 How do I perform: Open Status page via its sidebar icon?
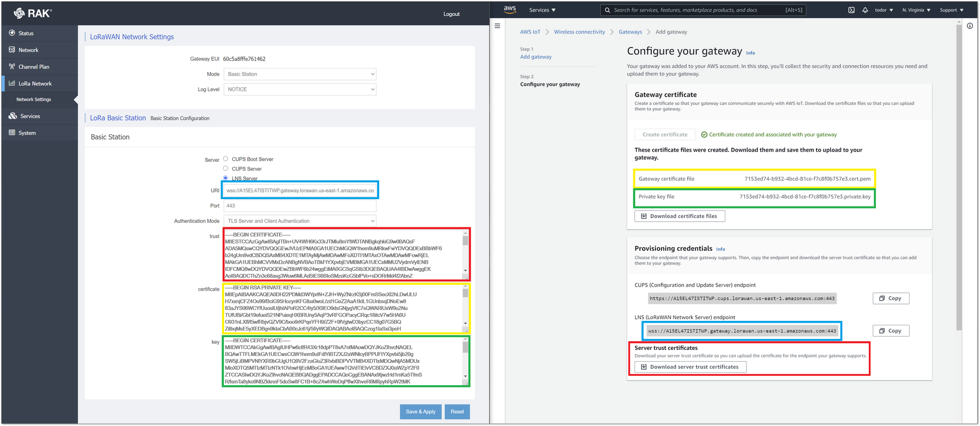coord(12,33)
